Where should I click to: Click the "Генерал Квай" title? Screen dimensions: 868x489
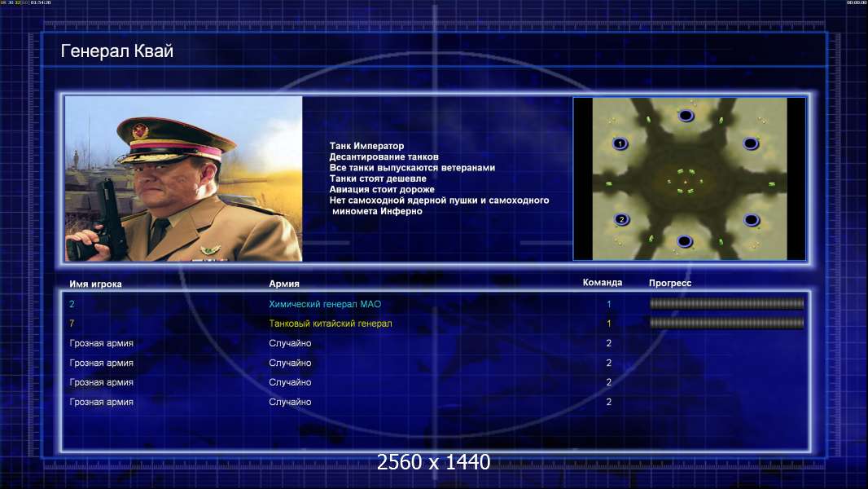(116, 51)
